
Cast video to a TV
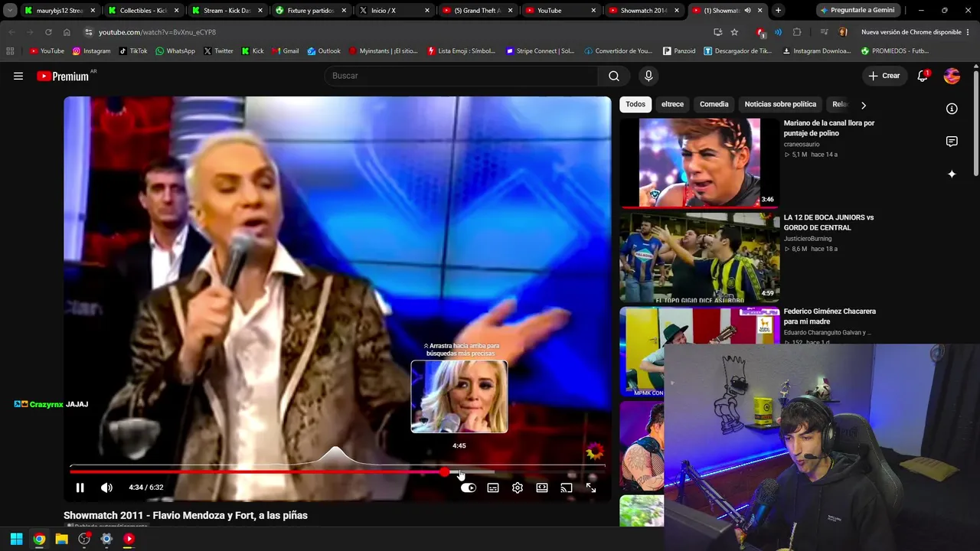pos(567,487)
